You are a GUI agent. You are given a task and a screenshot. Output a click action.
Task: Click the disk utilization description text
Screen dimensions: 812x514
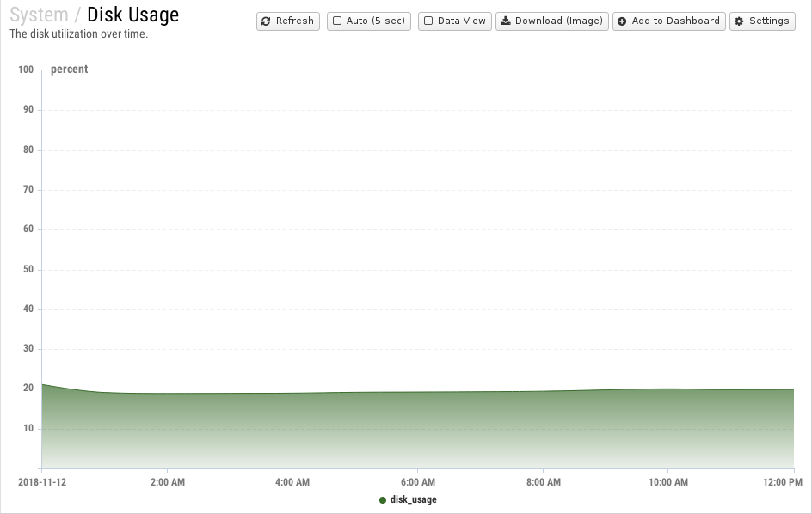click(79, 34)
